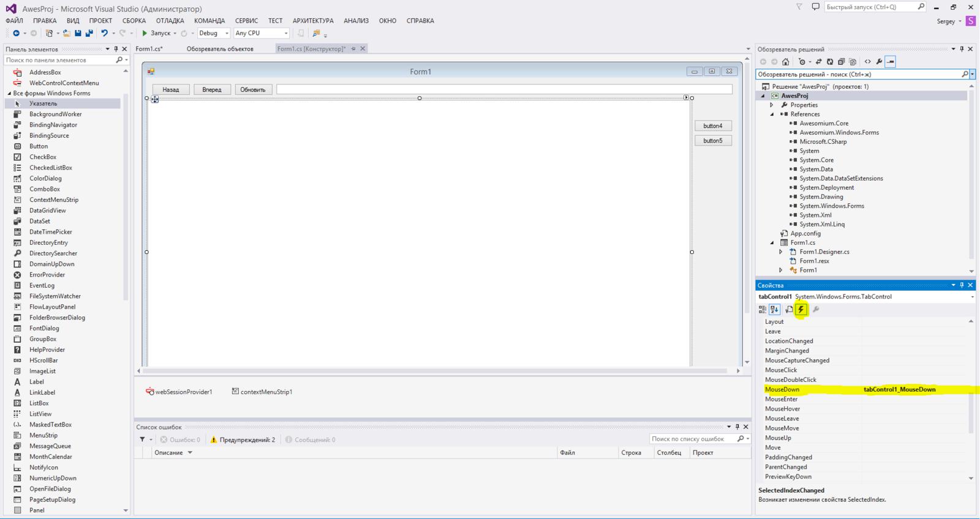Sort properties alphabetically with the A-Z icon
This screenshot has width=980, height=519.
pos(774,310)
